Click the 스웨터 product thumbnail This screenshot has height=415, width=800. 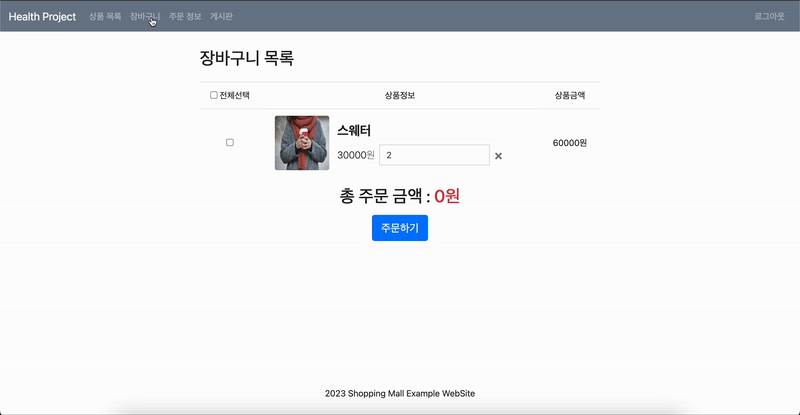tap(302, 143)
